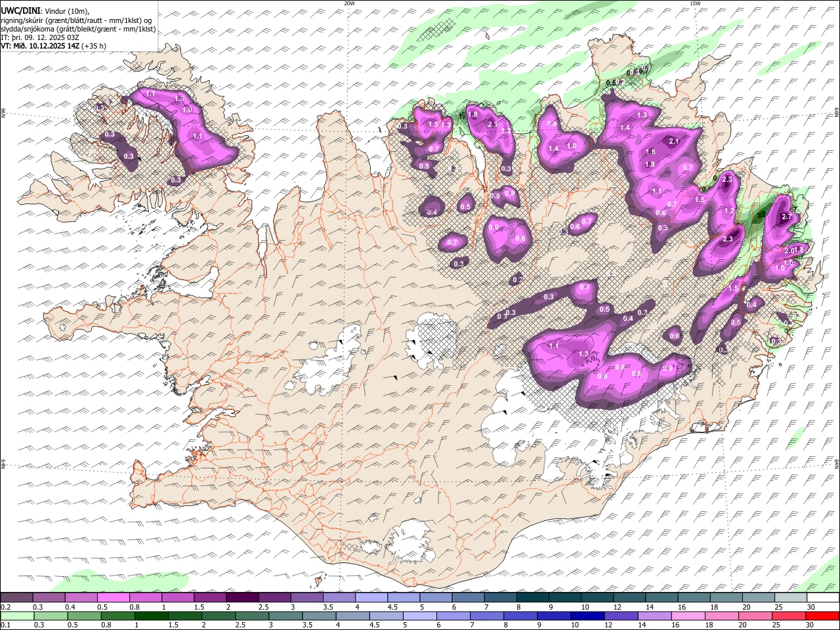Click the pale green swatch right of label 0.1
Image resolution: width=840 pixels, height=630 pixels.
[x=16, y=616]
